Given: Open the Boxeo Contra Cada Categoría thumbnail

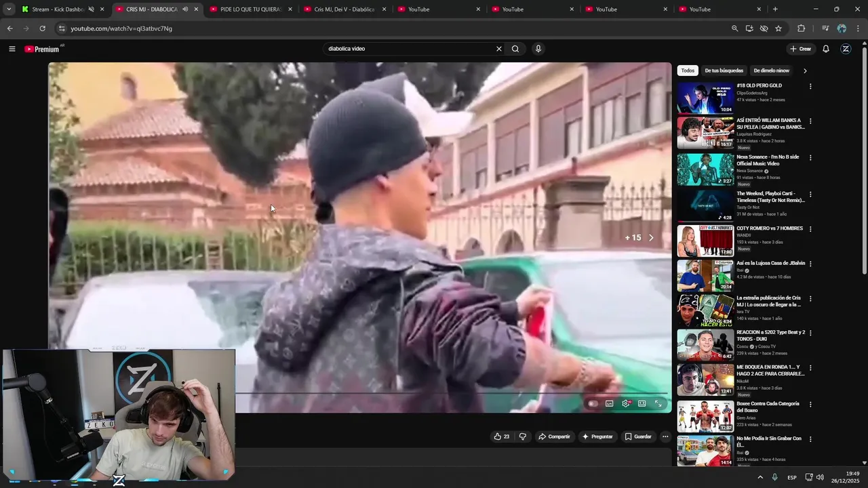Looking at the screenshot, I should point(705,416).
